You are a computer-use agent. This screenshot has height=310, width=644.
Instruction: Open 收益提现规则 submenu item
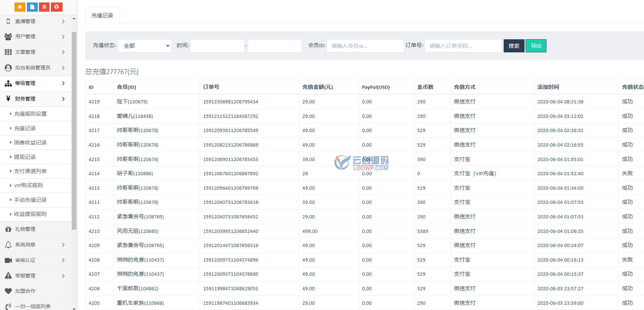click(x=30, y=214)
